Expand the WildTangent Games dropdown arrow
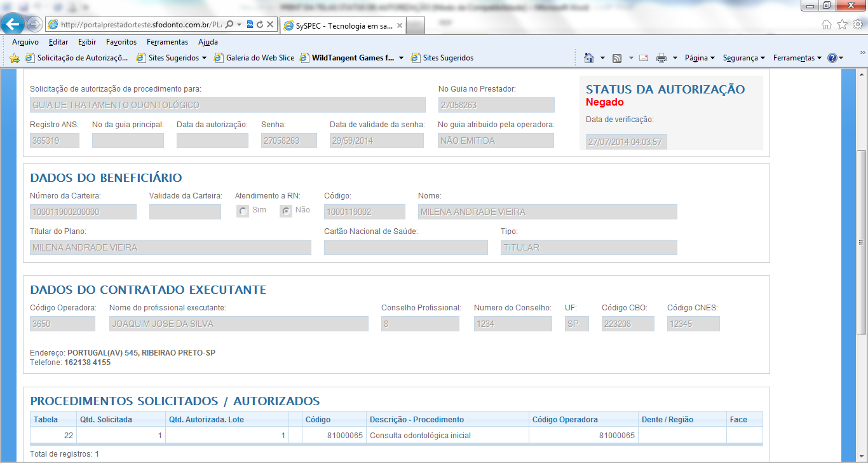 click(x=401, y=58)
